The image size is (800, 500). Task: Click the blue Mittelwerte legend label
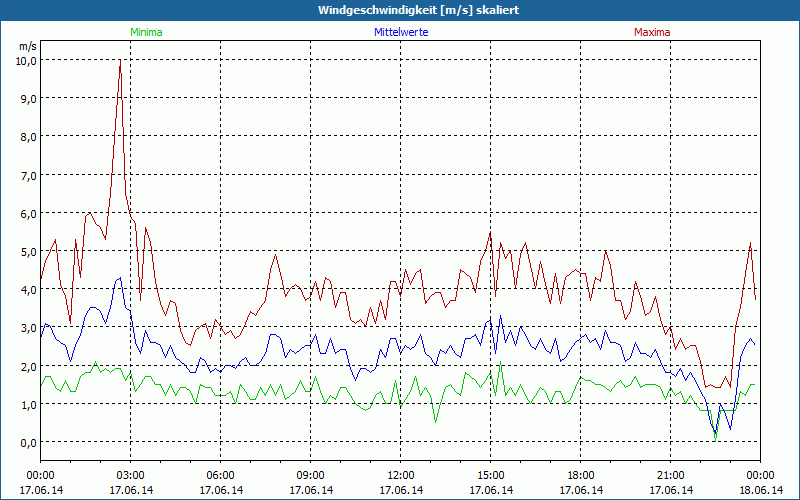point(401,32)
